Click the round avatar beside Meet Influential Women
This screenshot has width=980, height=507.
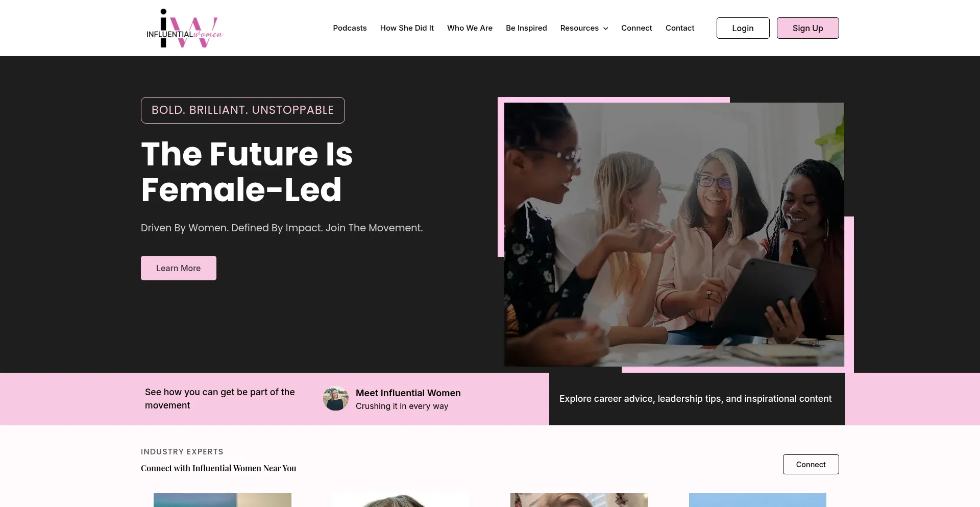click(x=336, y=399)
